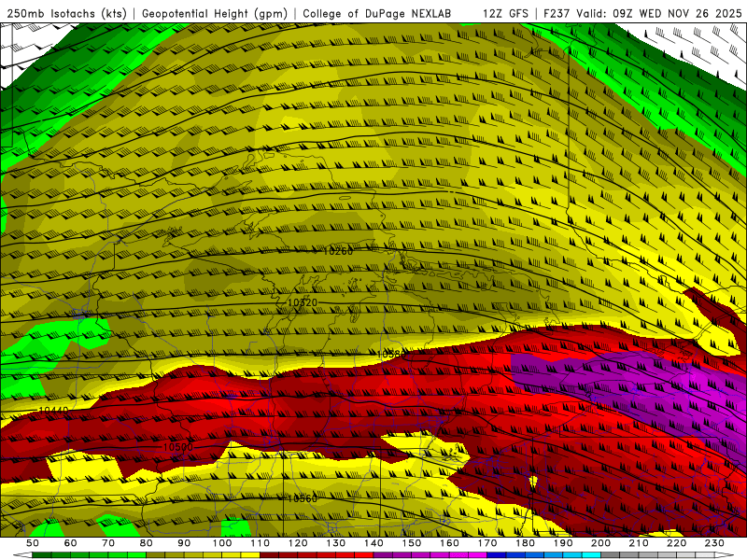The image size is (747, 560).
Task: Click the 210 value on color scale
Action: (x=639, y=543)
